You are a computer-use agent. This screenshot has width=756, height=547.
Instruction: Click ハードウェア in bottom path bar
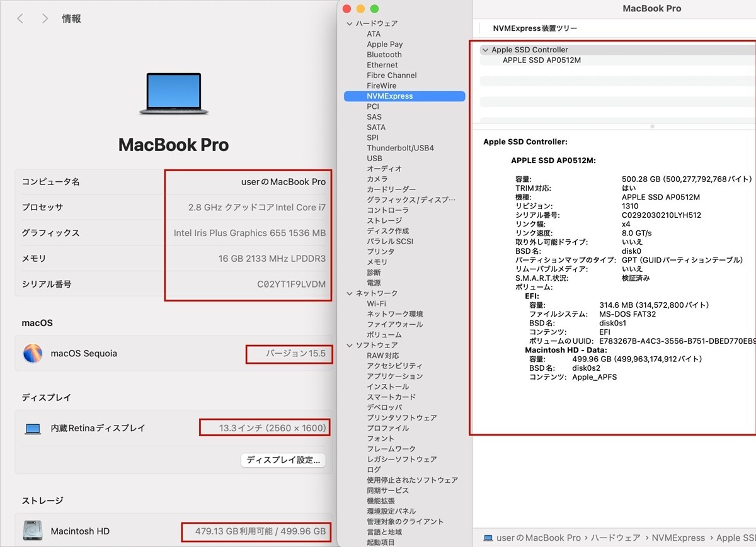(x=615, y=538)
